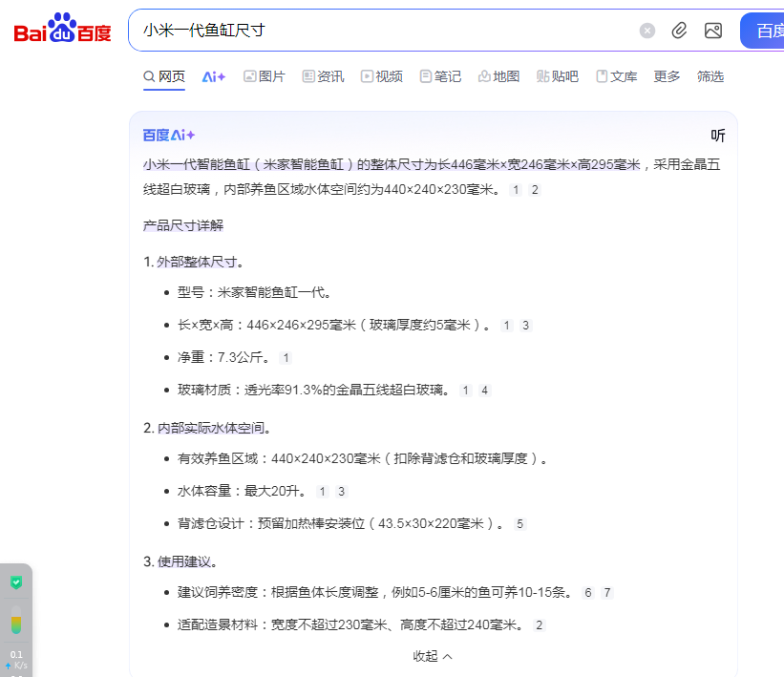Expand the 更多 menu

(667, 76)
